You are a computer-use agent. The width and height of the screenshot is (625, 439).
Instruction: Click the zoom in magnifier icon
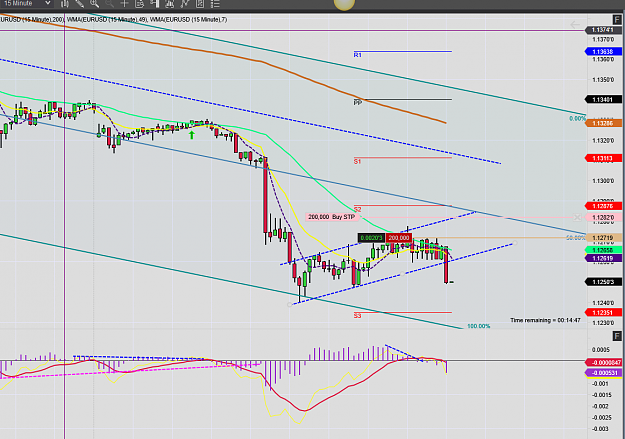click(x=94, y=4)
